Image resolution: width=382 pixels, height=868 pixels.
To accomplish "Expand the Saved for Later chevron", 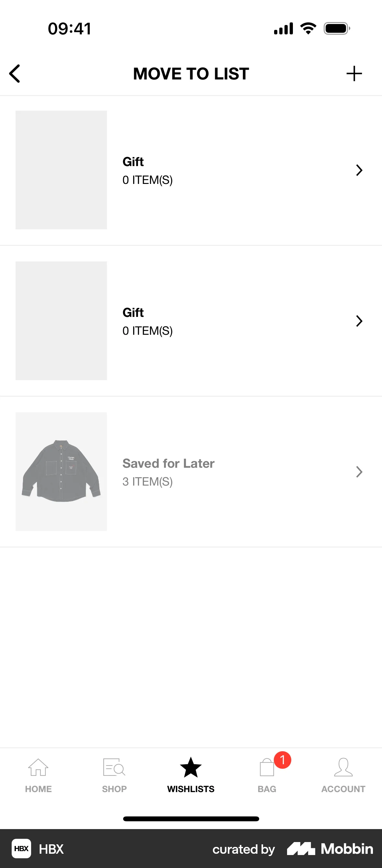I will pos(359,472).
